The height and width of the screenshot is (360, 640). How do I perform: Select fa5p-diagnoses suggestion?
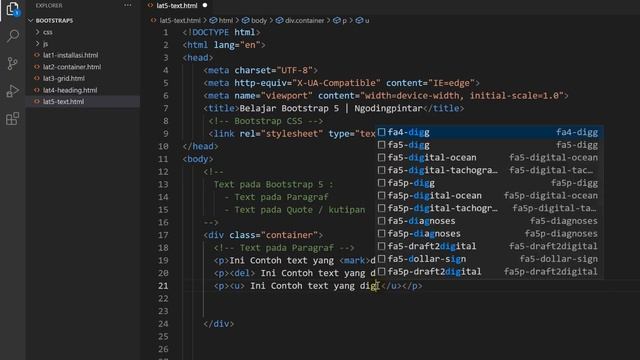coord(489,233)
